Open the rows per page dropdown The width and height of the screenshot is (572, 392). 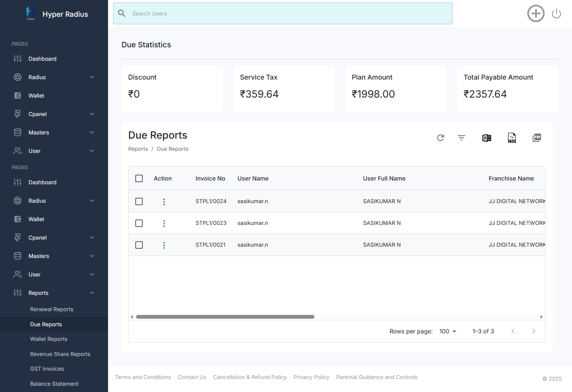(x=448, y=331)
